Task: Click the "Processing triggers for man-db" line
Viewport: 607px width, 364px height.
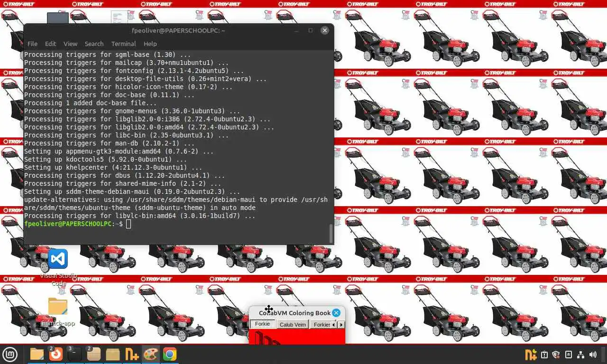Action: (x=110, y=143)
